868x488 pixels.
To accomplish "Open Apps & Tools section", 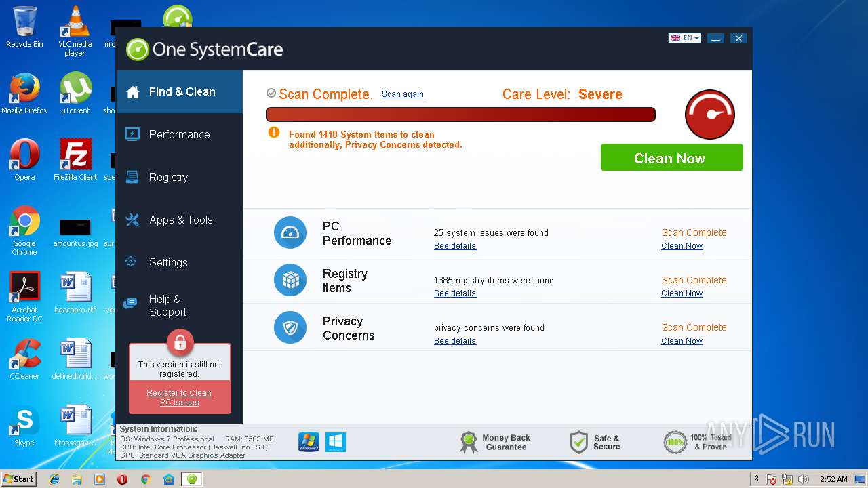I will [179, 220].
